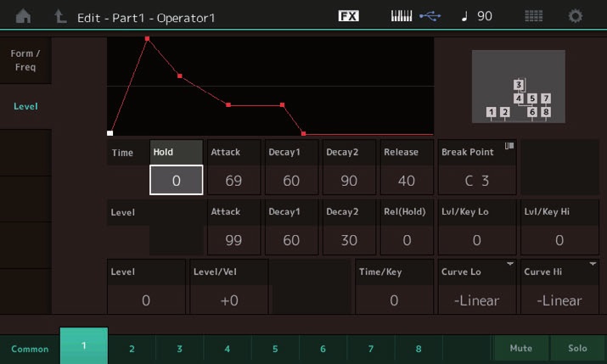Click the Edit - Part1 - Operator1 title
Screen dimensions: 607x364
145,18
